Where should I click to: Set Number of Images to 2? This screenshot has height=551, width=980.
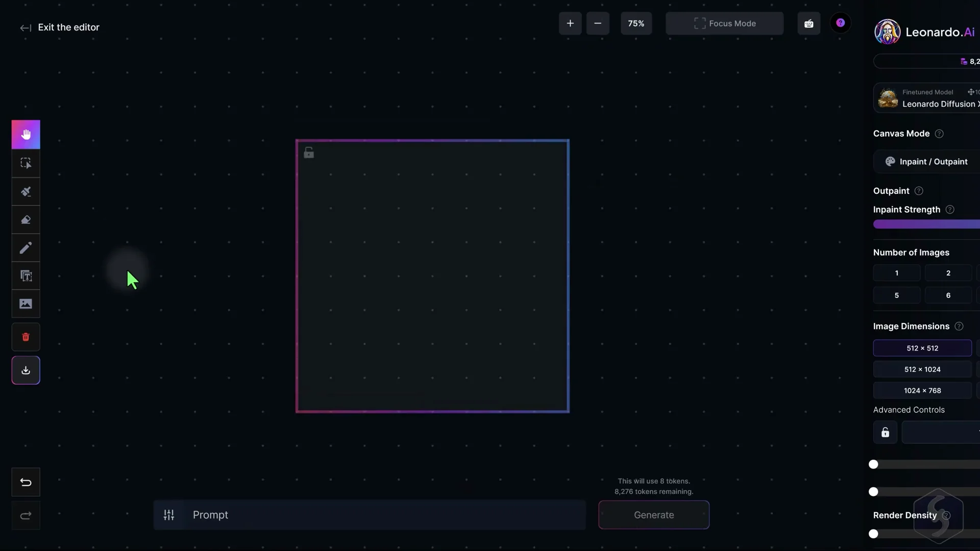(x=947, y=272)
